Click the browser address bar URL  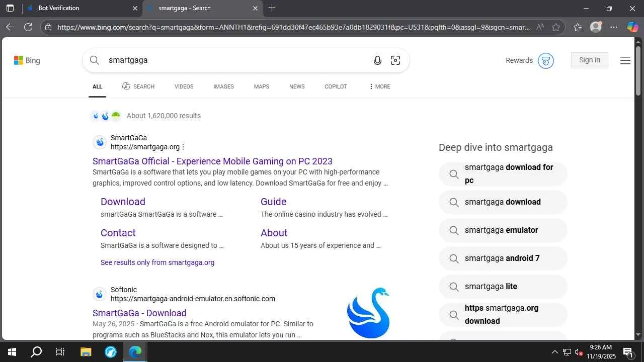click(293, 27)
